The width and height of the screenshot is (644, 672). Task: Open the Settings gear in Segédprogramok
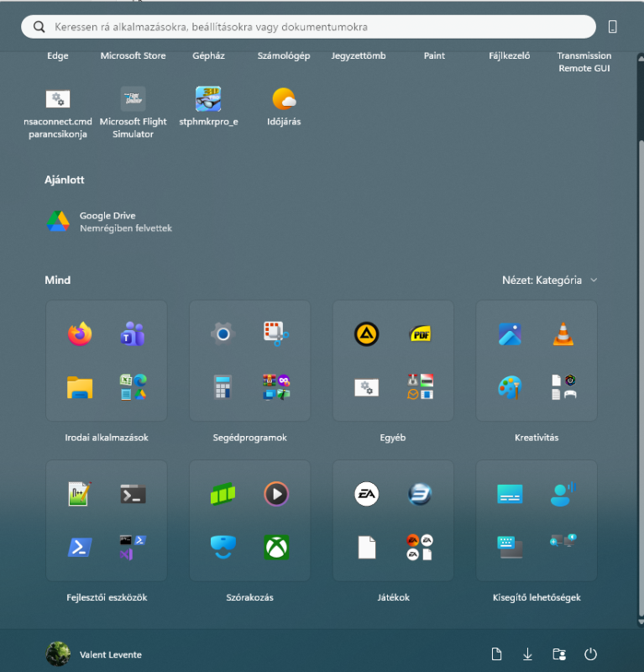pyautogui.click(x=223, y=333)
